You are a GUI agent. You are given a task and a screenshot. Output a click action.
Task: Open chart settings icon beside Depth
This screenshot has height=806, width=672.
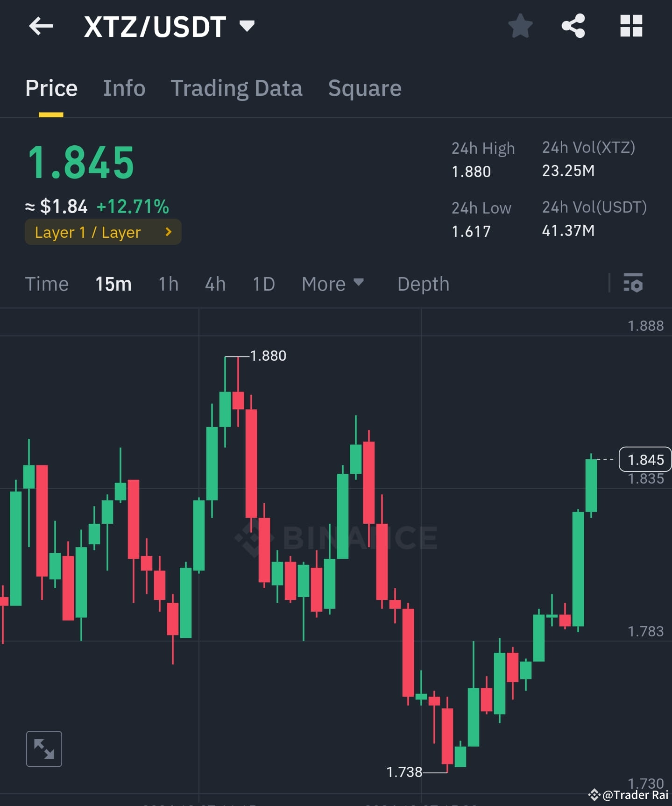pos(634,284)
